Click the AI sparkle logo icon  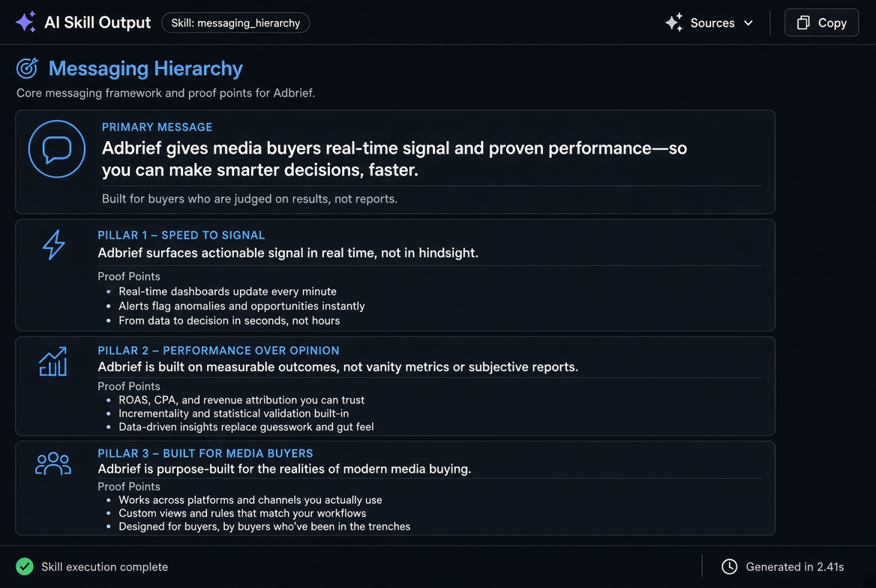click(25, 22)
